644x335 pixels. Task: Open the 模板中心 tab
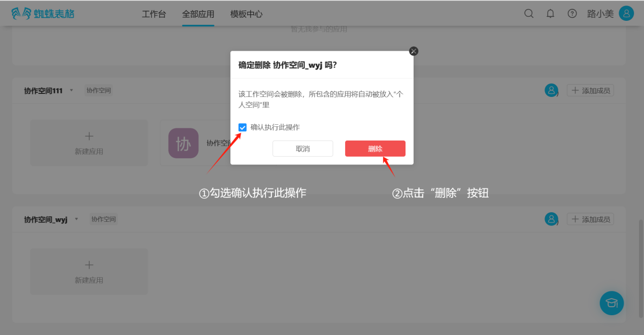point(246,14)
